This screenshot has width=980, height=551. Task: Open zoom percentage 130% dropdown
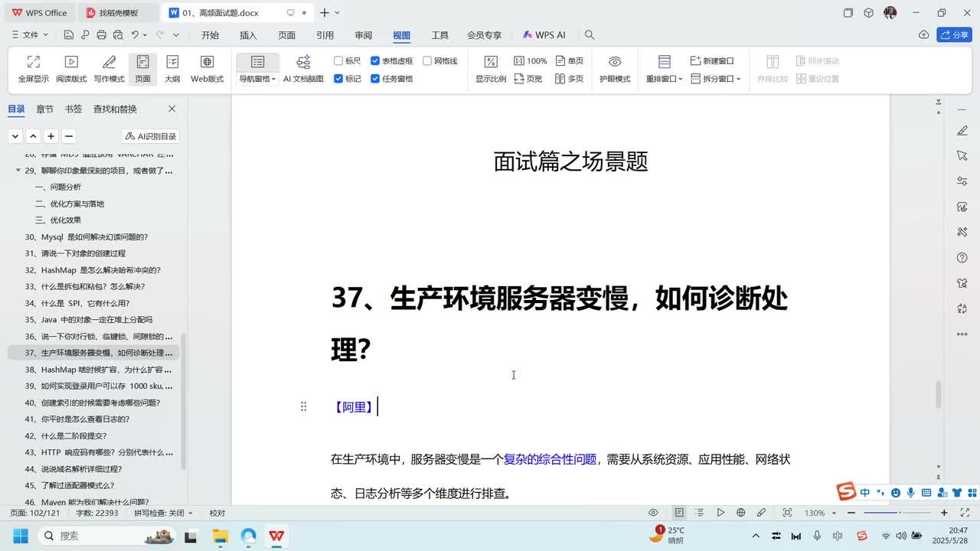pyautogui.click(x=821, y=513)
